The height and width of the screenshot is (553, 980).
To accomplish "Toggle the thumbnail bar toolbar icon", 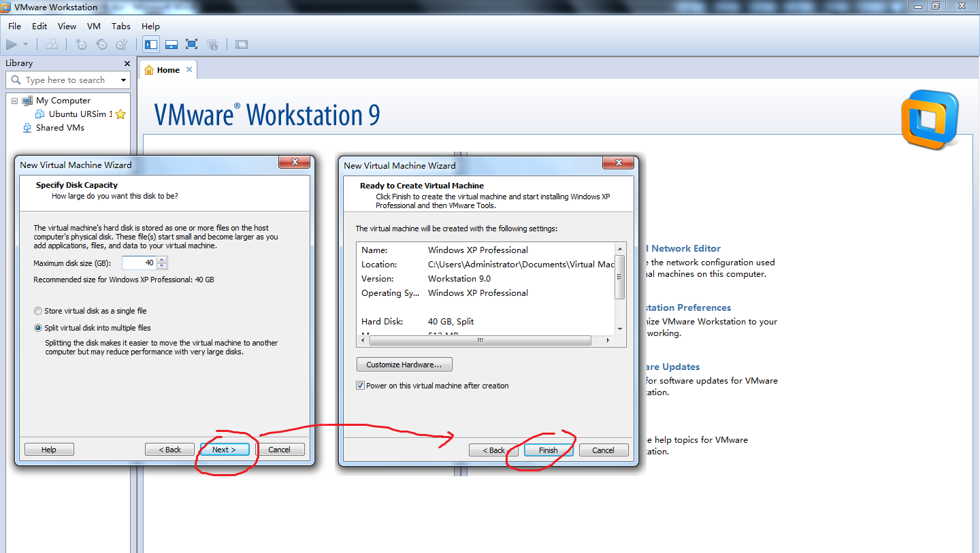I will tap(171, 44).
